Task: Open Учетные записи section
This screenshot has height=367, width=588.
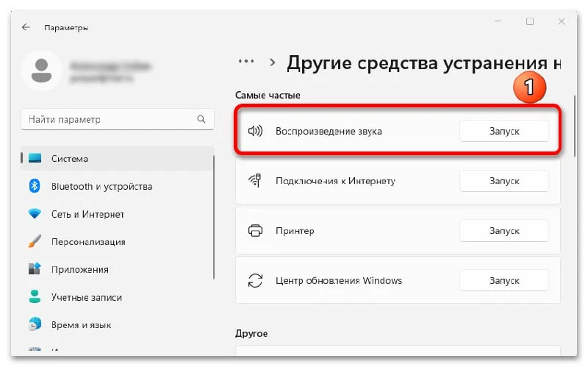Action: (118, 297)
